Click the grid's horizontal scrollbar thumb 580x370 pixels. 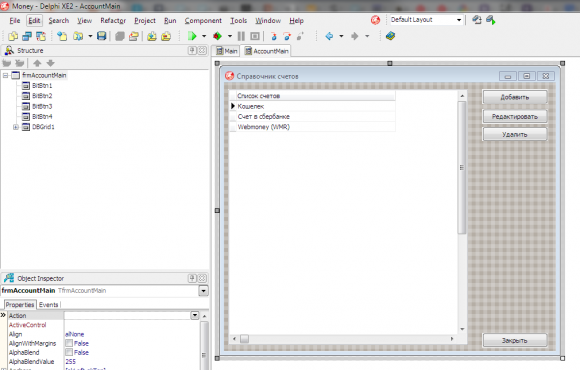pos(245,339)
